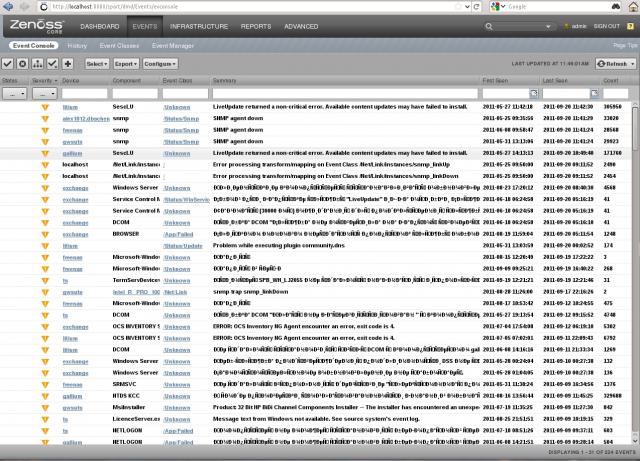Sort by the Severity column header
Image resolution: width=640 pixels, height=461 pixels.
click(44, 81)
